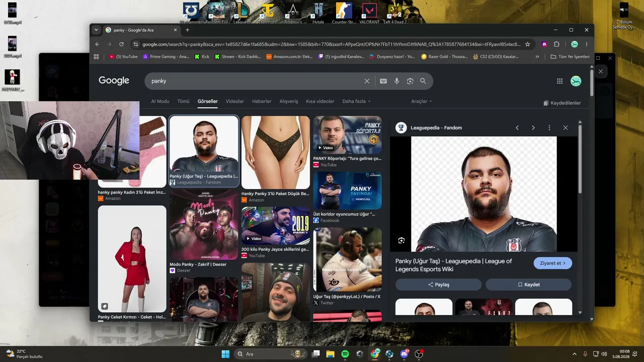Screen dimensions: 644x362
Task: Open the Uğur Taş (@pankyyLoL) Twitter result
Action: [348, 266]
